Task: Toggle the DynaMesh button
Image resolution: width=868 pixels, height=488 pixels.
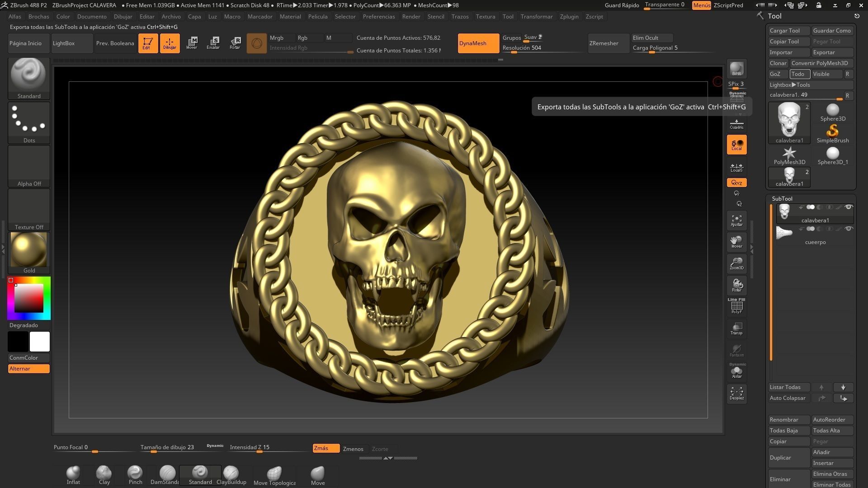Action: coord(478,43)
